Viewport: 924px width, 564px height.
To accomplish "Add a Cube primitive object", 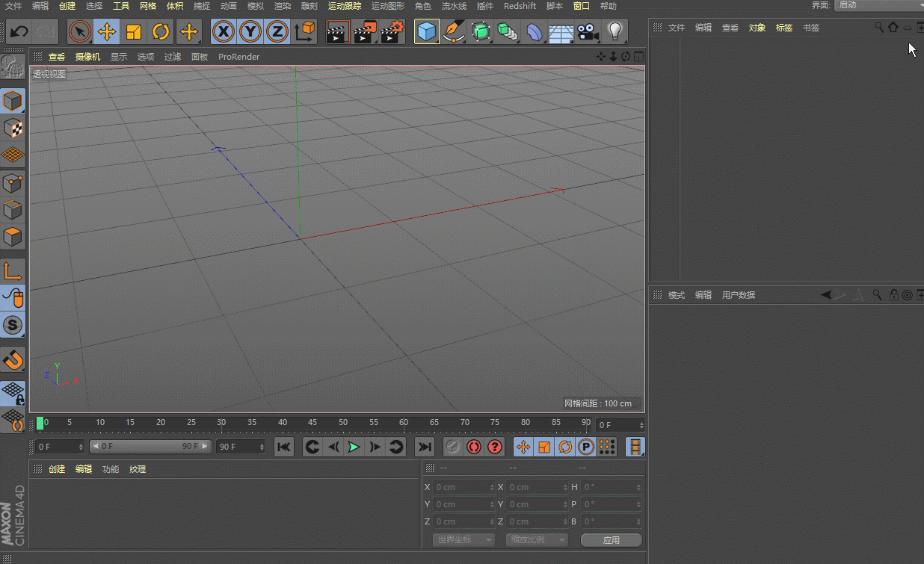I will pos(426,31).
